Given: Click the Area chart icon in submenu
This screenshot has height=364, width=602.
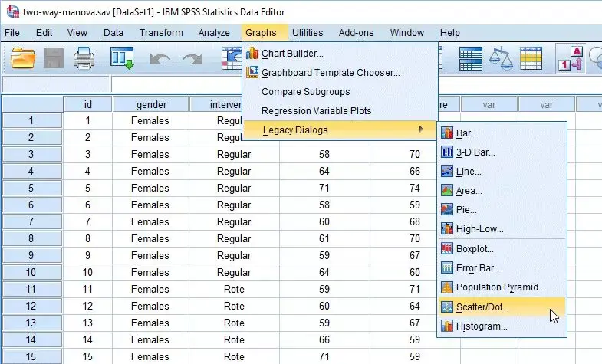Looking at the screenshot, I should tap(447, 190).
